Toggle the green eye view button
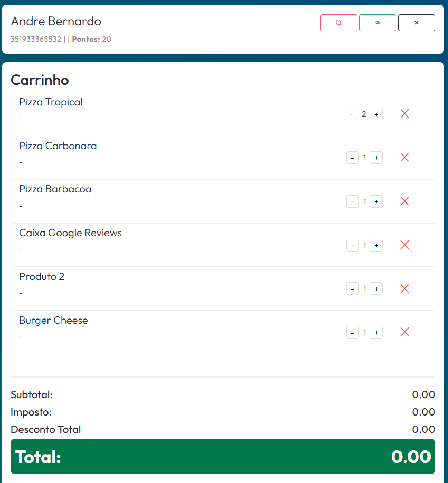 (378, 23)
